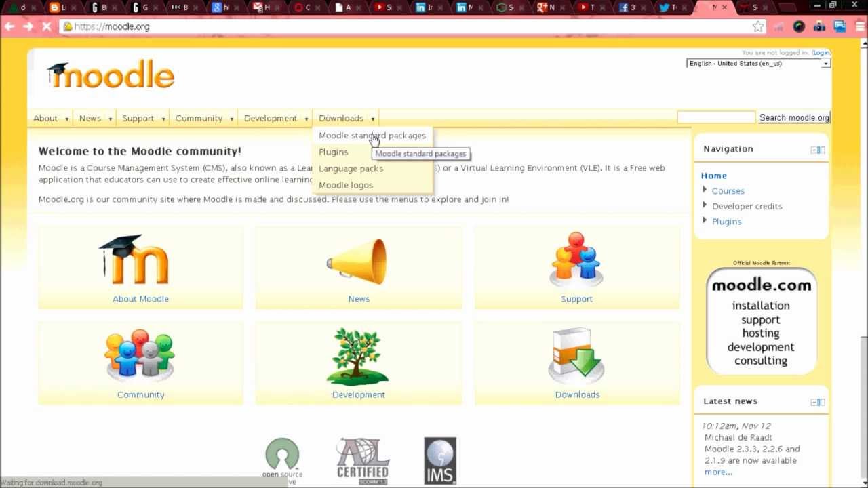This screenshot has height=488, width=868.
Task: Open the Community menu dropdown
Action: click(x=204, y=118)
